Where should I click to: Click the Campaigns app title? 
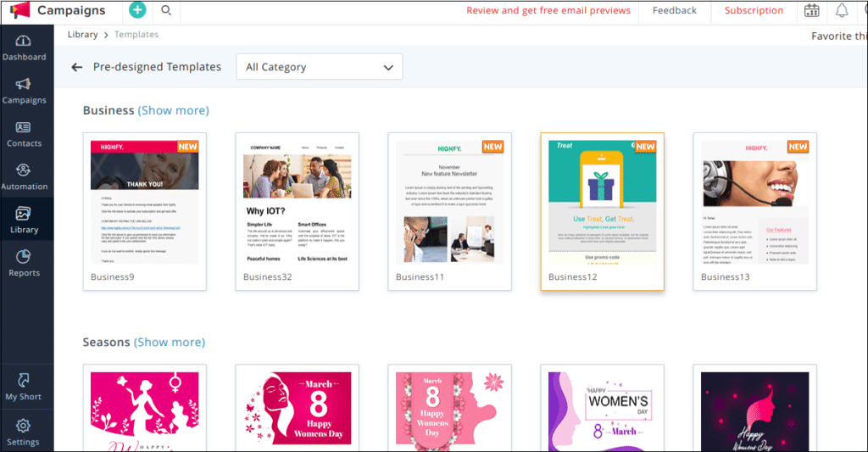[71, 10]
